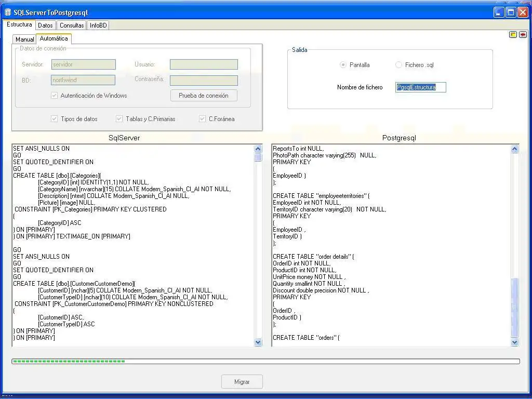Select the Fichero .sql radio button
This screenshot has width=532, height=399.
398,65
